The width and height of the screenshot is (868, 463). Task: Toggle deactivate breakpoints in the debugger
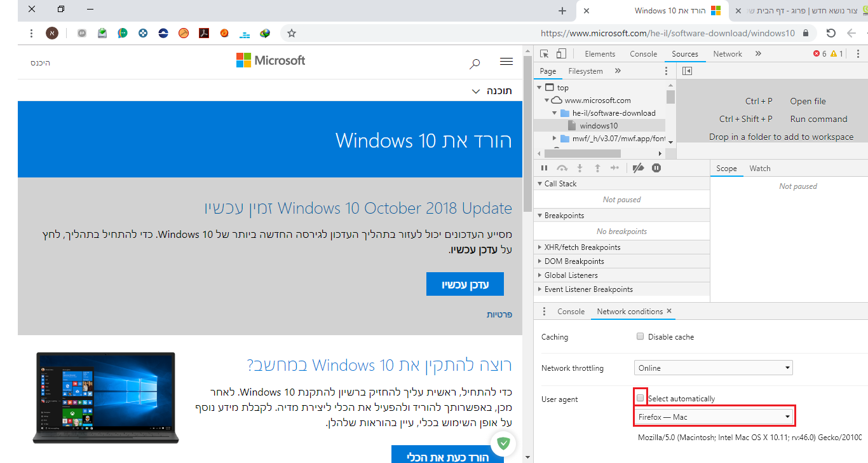click(639, 168)
